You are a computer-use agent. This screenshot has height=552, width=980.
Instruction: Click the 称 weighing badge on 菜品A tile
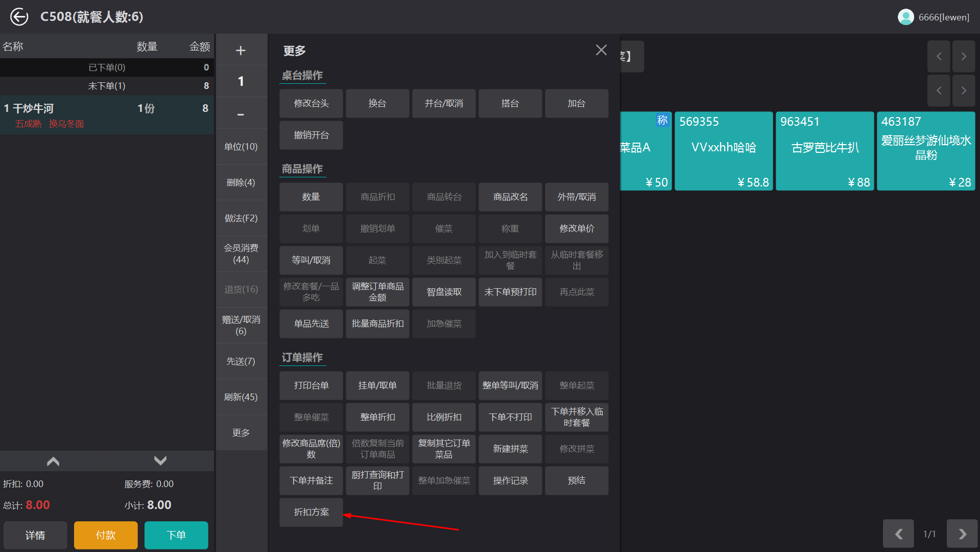pos(662,120)
